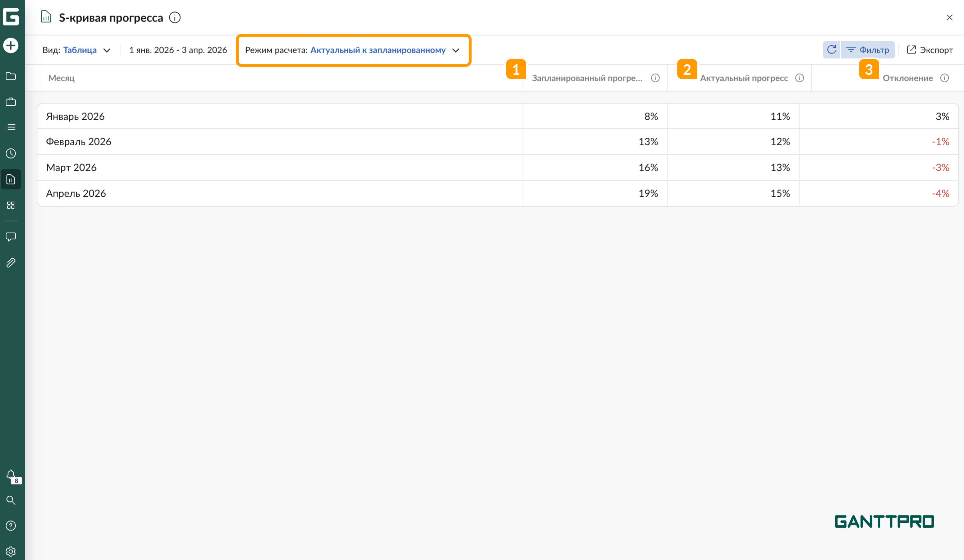Open the settings gear icon in sidebar

pos(11,551)
